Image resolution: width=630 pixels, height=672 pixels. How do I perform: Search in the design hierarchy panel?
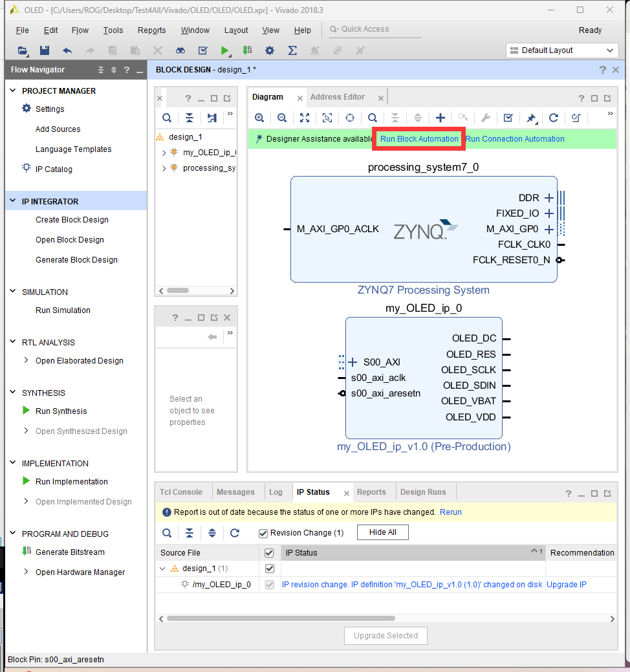coord(167,118)
